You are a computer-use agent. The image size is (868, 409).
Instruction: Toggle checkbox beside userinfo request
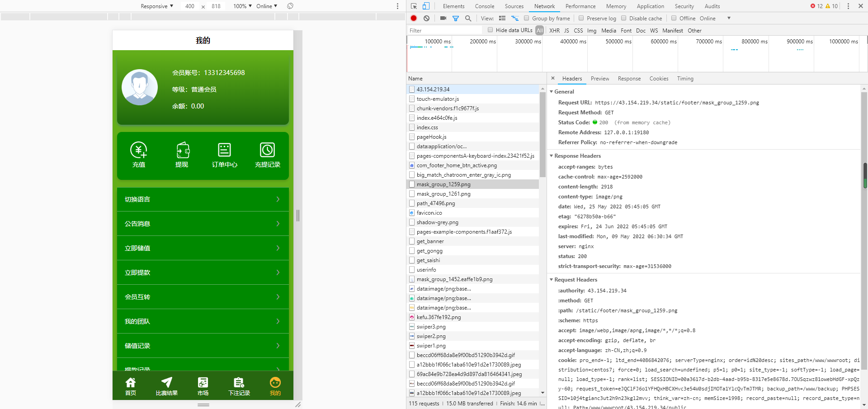point(412,269)
